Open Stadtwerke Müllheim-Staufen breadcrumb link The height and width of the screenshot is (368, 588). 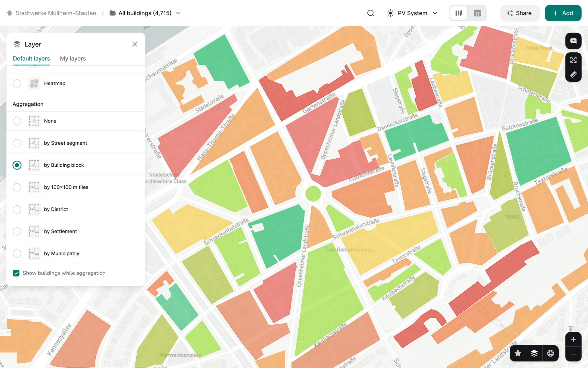click(x=56, y=13)
